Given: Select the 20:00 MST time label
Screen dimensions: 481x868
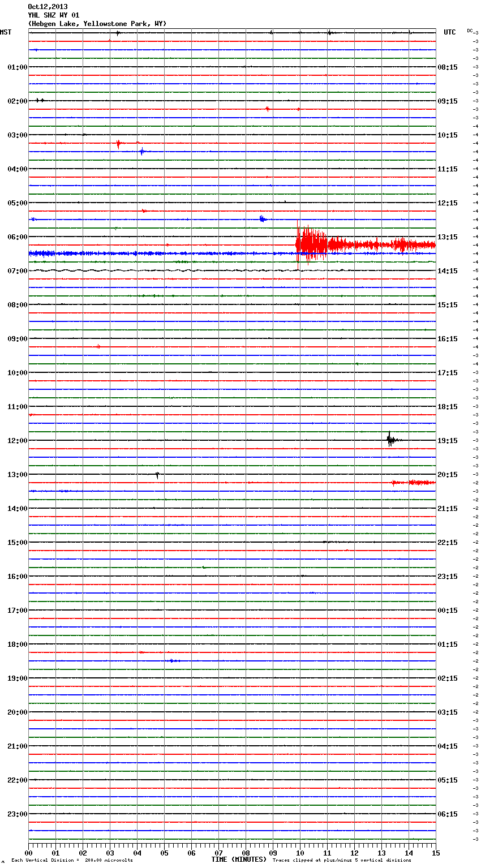Looking at the screenshot, I should pos(18,712).
